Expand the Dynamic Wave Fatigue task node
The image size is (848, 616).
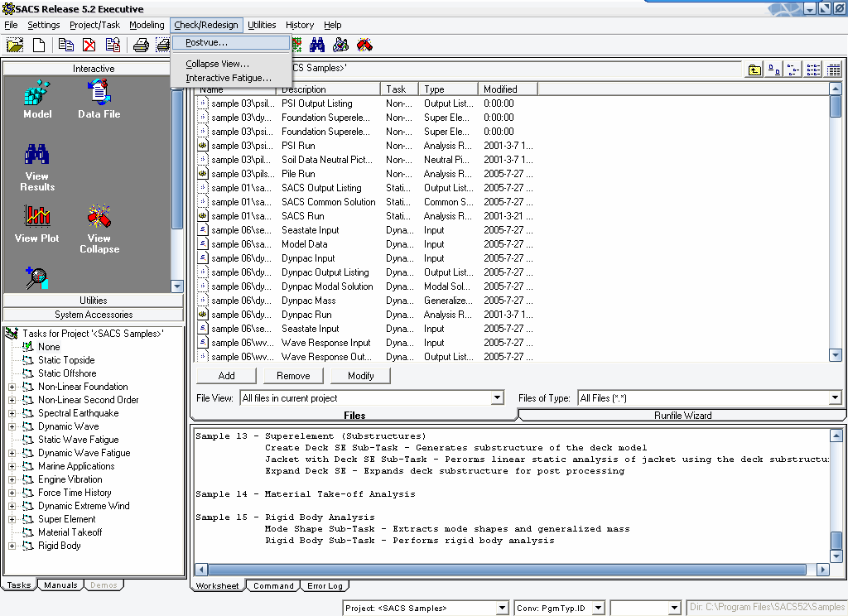12,453
